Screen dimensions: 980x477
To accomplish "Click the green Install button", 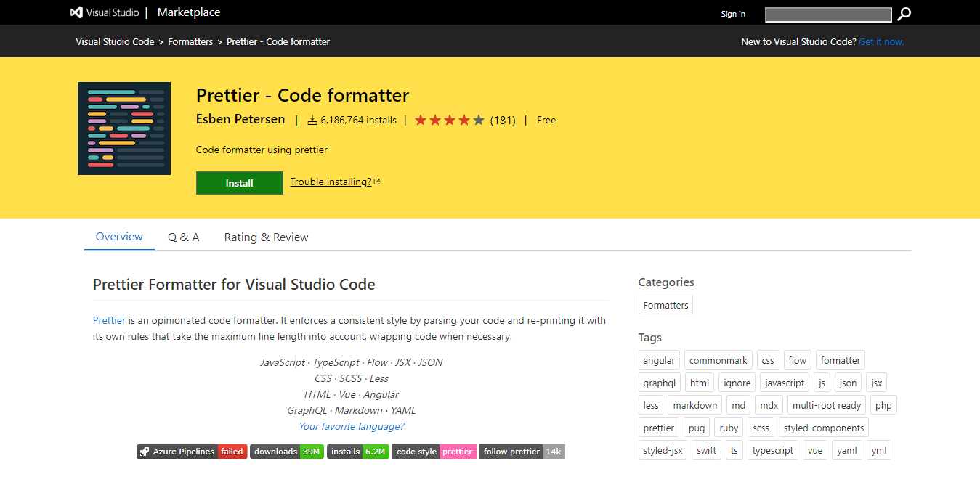I will coord(240,183).
